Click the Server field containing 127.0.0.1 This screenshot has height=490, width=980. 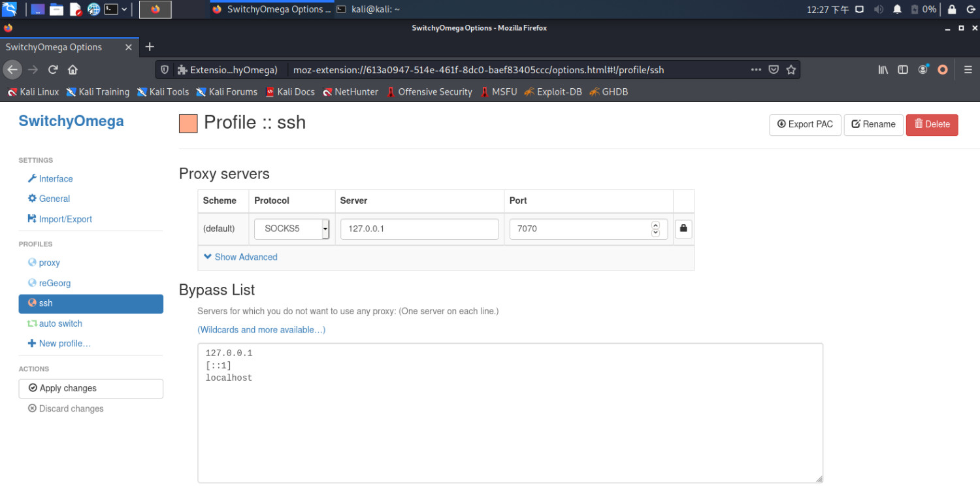(x=419, y=229)
